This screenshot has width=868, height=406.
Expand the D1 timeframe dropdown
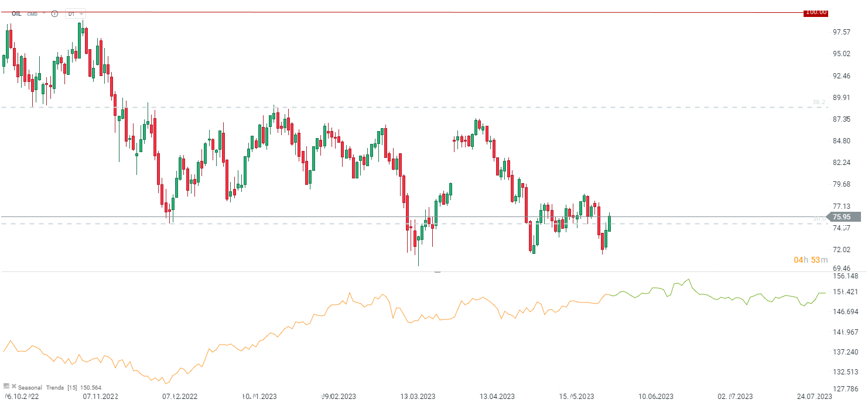click(x=75, y=13)
